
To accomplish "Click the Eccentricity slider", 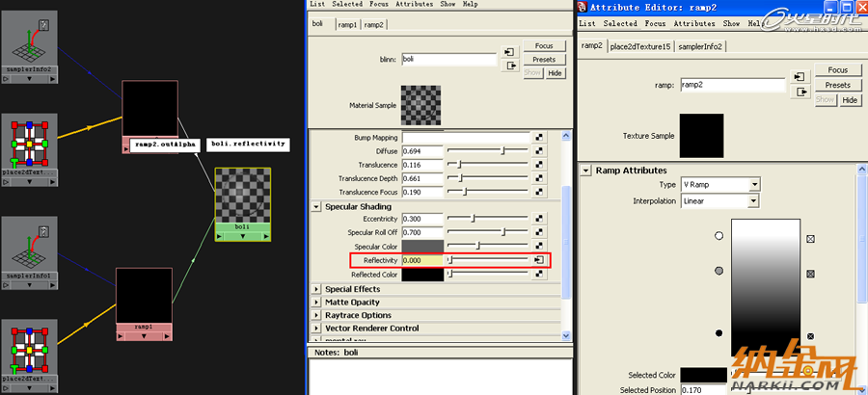I will pyautogui.click(x=488, y=219).
